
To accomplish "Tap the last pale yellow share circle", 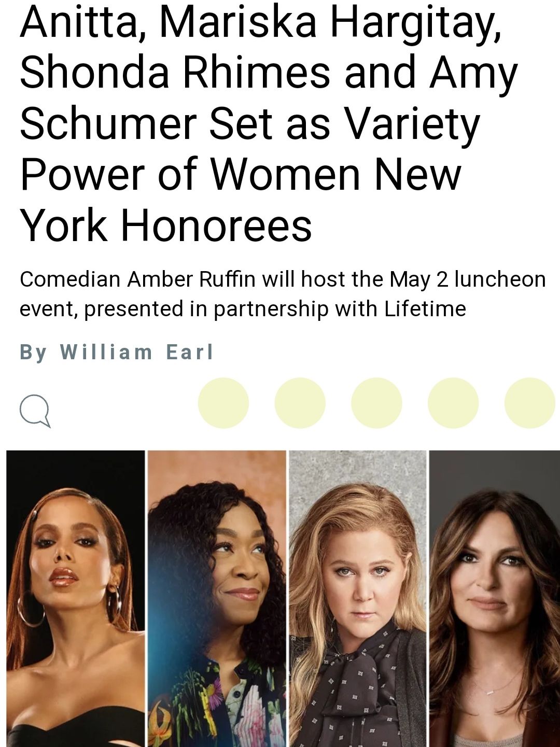I will pyautogui.click(x=530, y=403).
